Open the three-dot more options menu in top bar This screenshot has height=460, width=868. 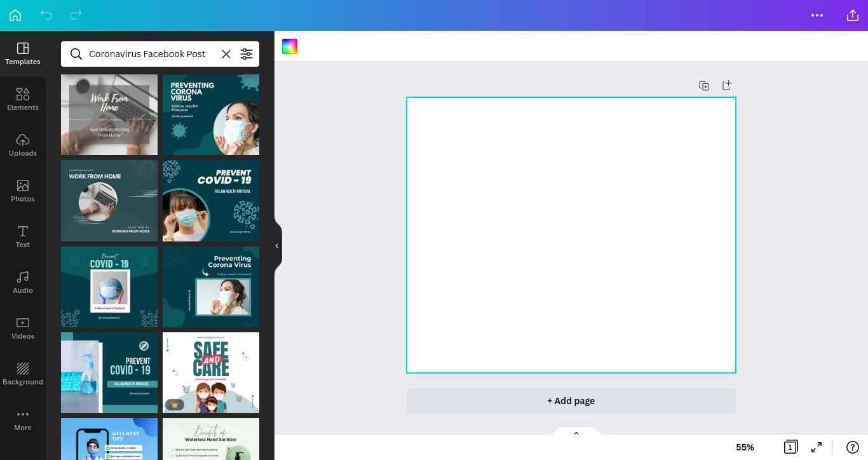(817, 15)
